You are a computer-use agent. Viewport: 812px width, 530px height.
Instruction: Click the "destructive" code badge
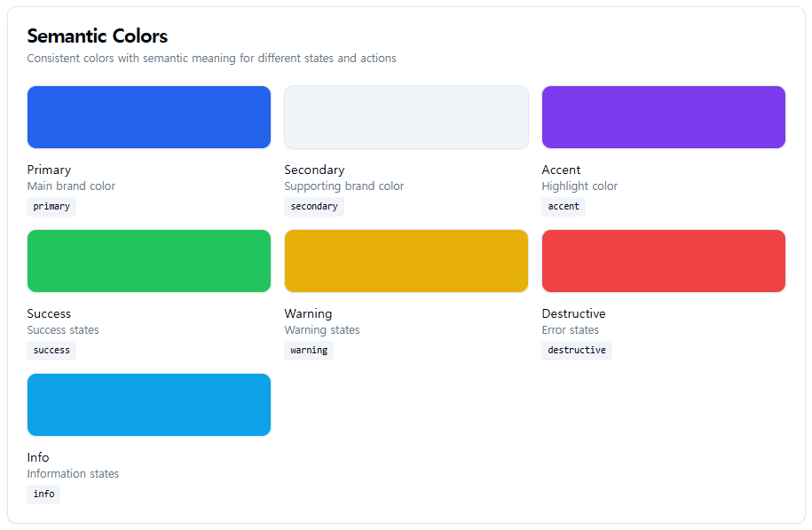(577, 351)
